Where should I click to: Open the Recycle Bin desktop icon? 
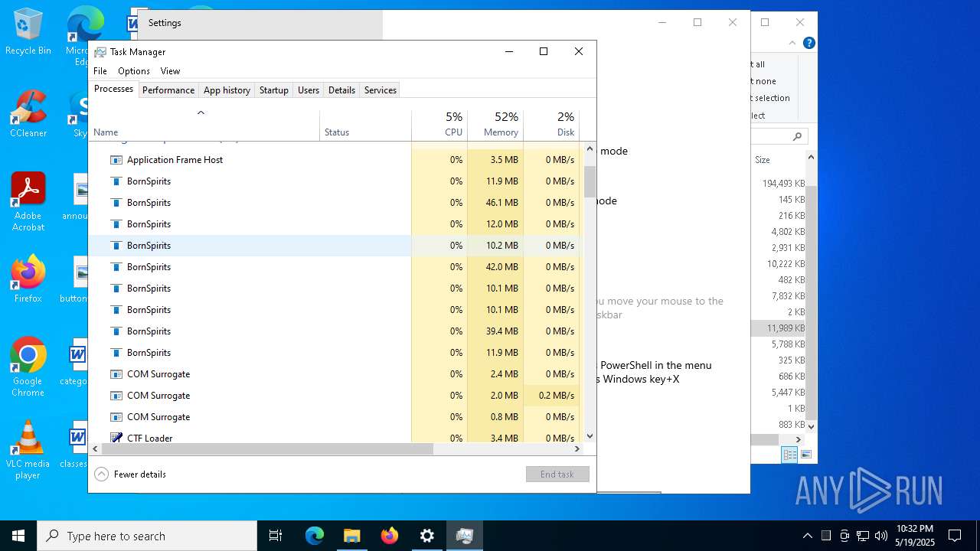28,32
